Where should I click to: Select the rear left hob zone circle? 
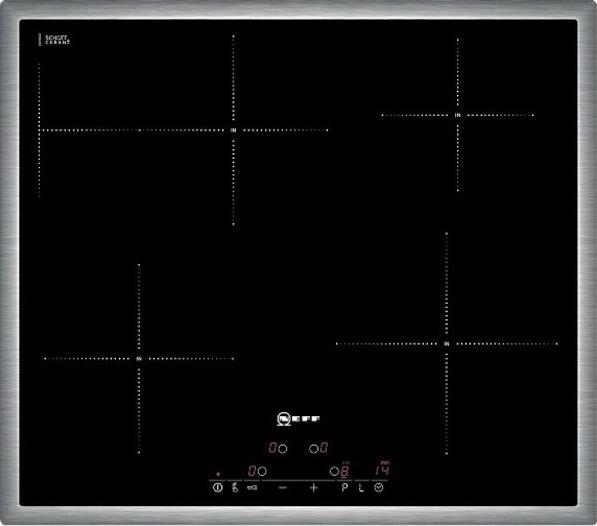coord(283,449)
